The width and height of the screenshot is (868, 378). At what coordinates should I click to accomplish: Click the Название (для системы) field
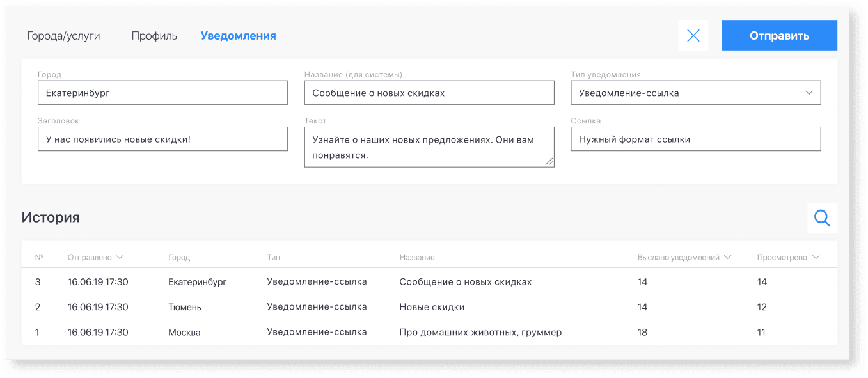429,93
